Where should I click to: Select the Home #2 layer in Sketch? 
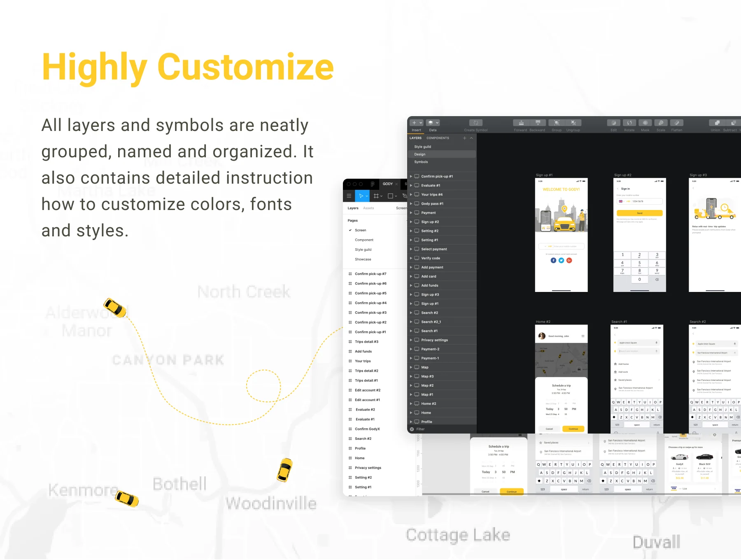click(x=442, y=404)
